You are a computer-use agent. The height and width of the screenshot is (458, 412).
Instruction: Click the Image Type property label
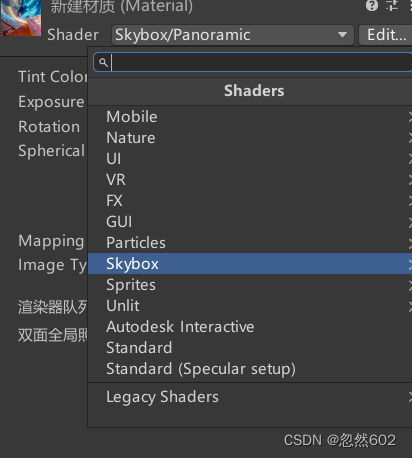coord(52,265)
